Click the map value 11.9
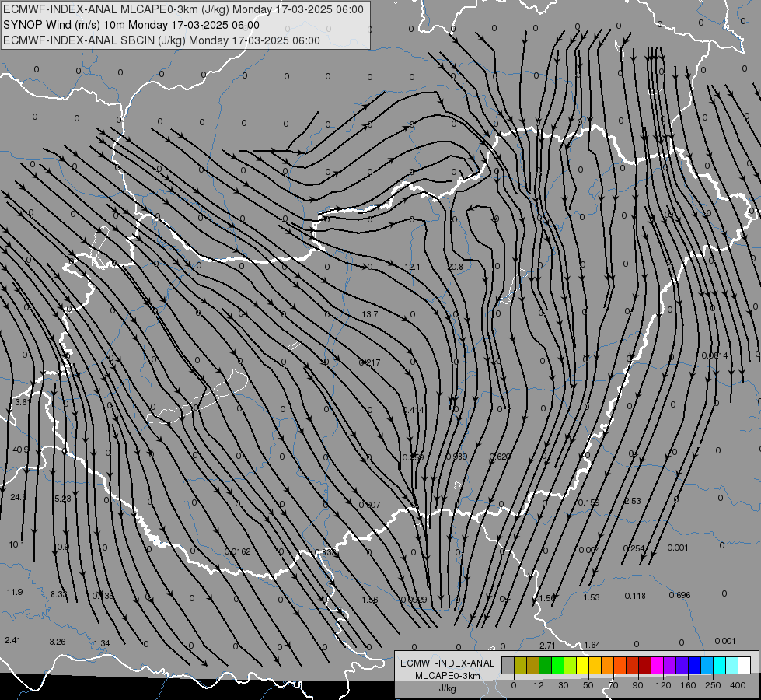The width and height of the screenshot is (761, 700). pyautogui.click(x=15, y=592)
